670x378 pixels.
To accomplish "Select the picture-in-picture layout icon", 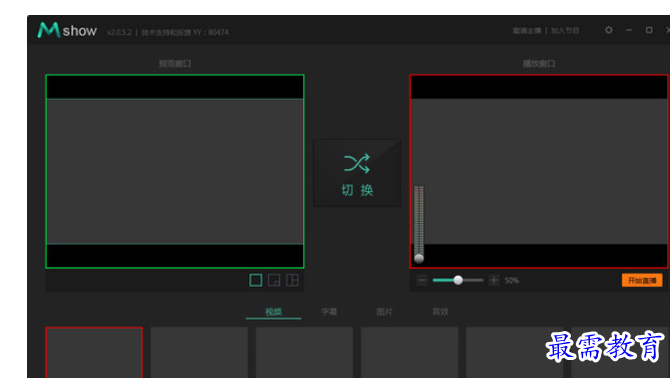I will (274, 280).
